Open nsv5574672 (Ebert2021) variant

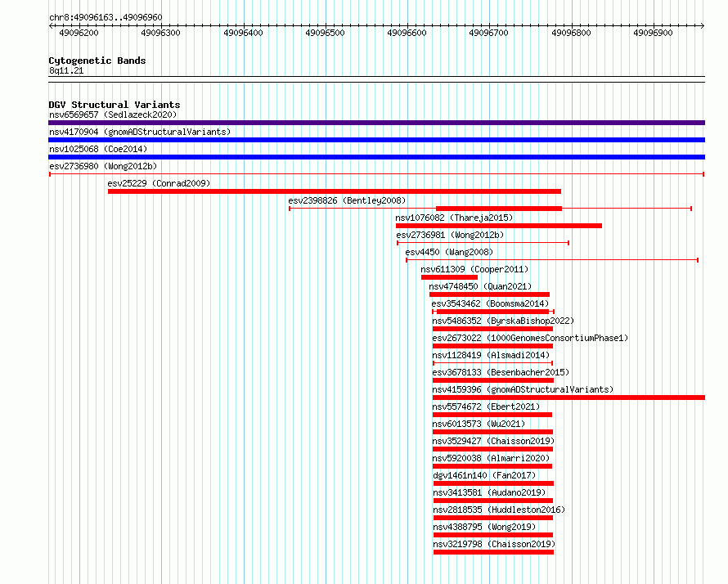tap(486, 407)
